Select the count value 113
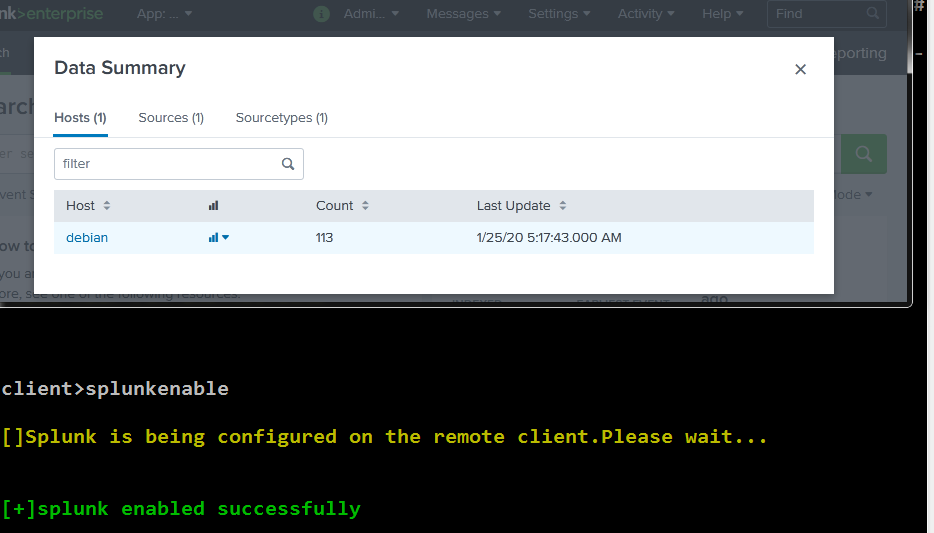The width and height of the screenshot is (934, 533). (x=324, y=238)
